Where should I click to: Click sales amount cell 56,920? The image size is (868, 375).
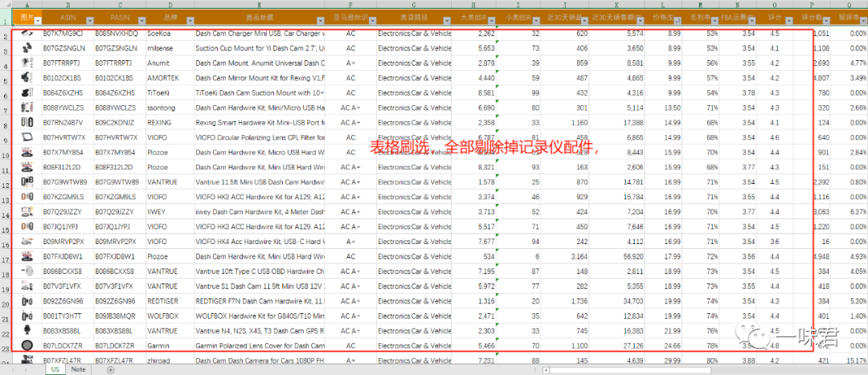617,257
